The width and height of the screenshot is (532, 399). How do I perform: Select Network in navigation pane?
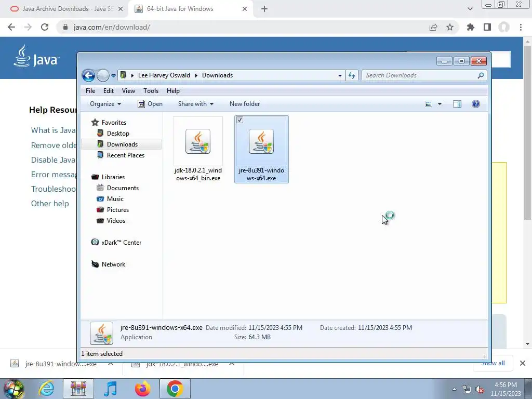(113, 264)
